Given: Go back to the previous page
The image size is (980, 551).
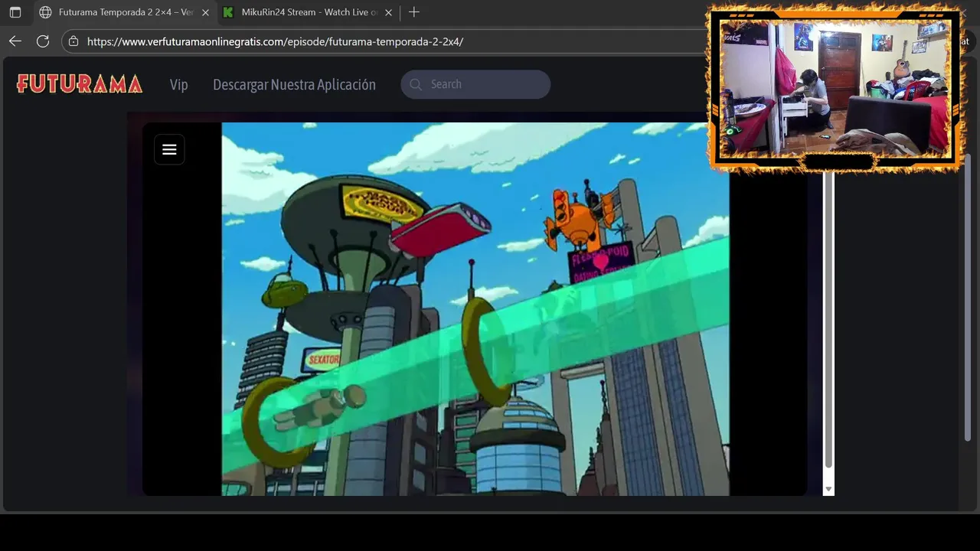Looking at the screenshot, I should (15, 41).
